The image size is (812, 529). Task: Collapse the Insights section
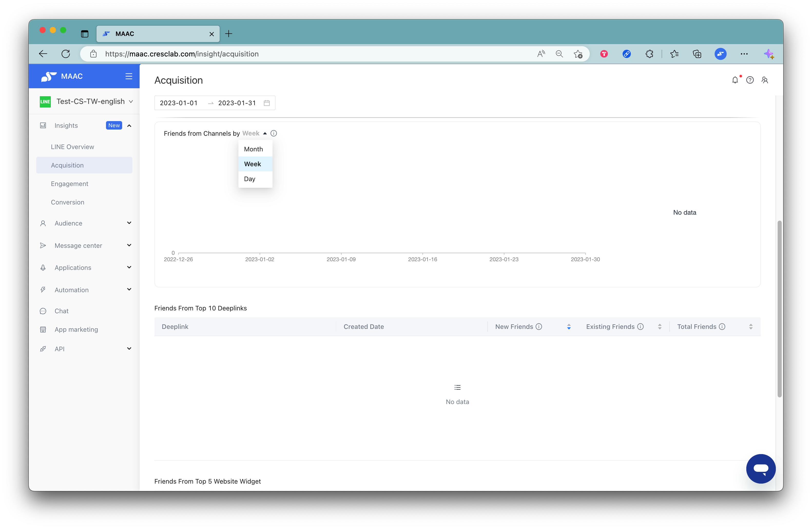click(x=129, y=126)
